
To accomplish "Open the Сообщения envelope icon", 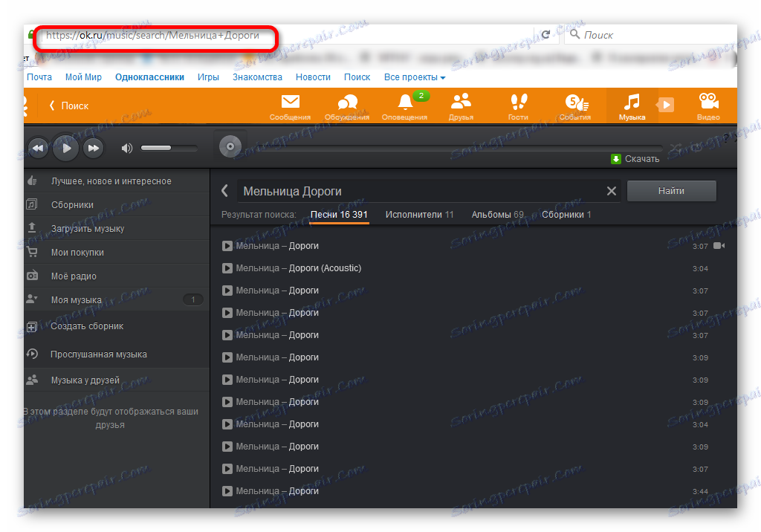I will (x=291, y=102).
